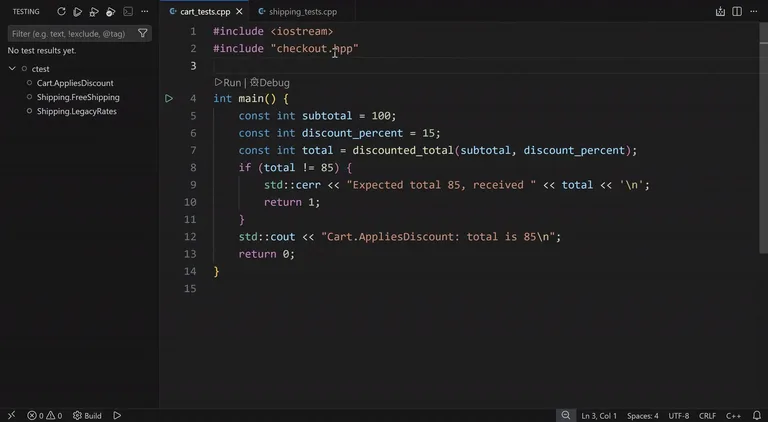
Task: Open remote window indicator in status bar
Action: 11,415
